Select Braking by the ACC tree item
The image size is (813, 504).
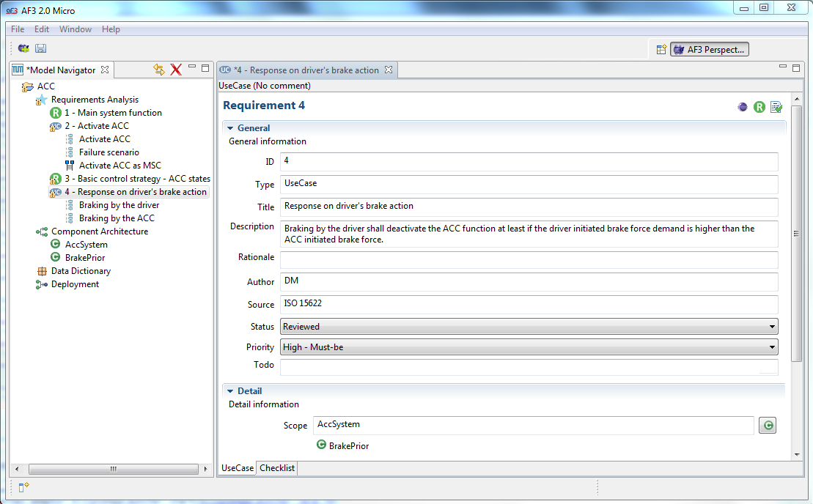click(117, 218)
